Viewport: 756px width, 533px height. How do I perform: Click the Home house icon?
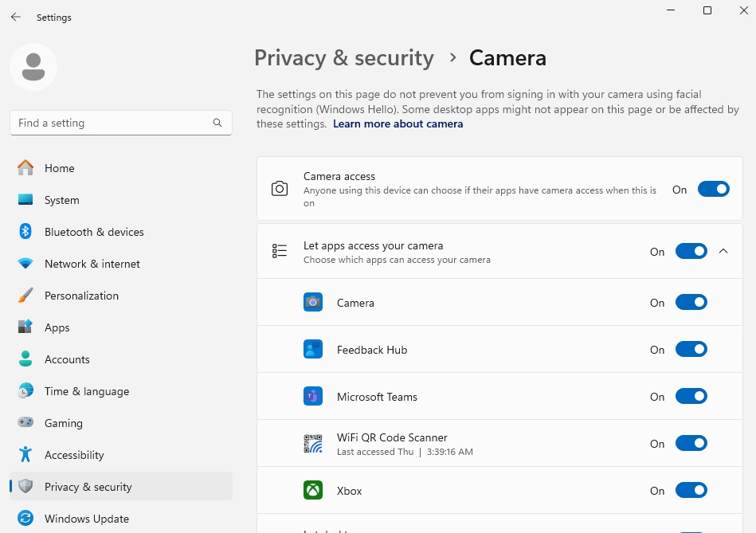25,168
